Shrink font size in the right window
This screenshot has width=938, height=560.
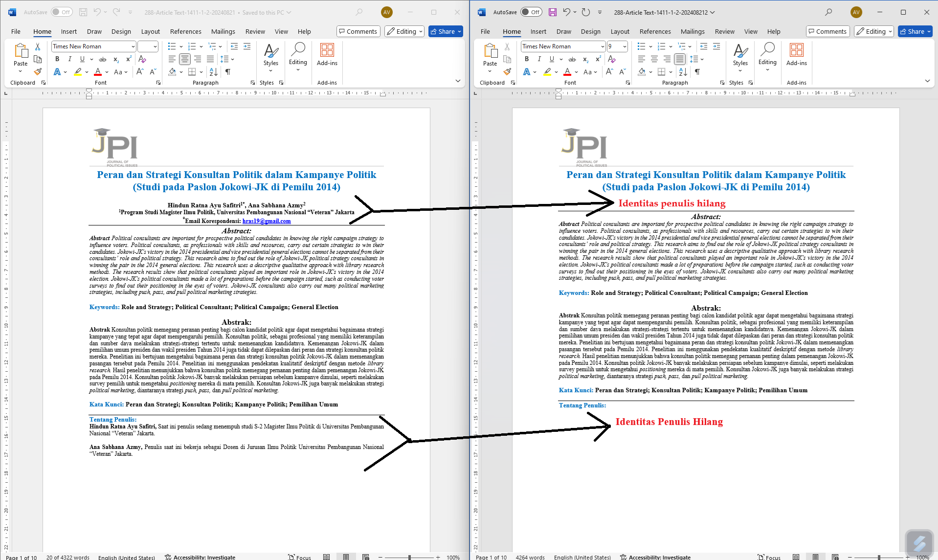(x=622, y=72)
